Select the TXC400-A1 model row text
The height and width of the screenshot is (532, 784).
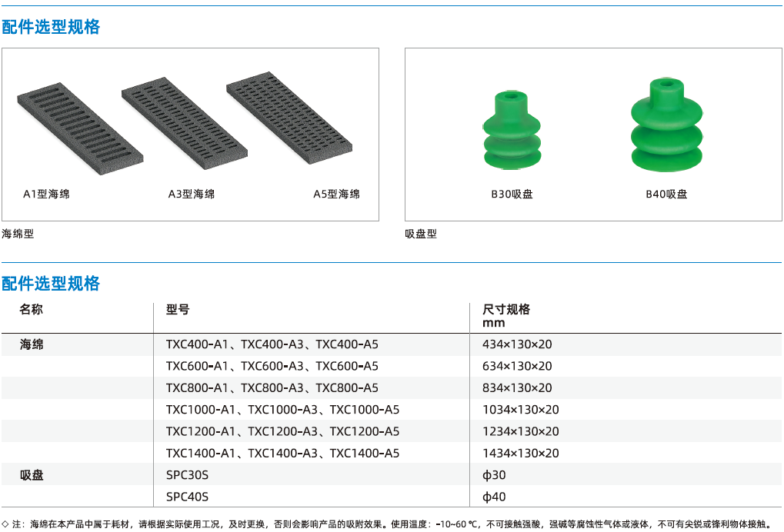(x=272, y=344)
